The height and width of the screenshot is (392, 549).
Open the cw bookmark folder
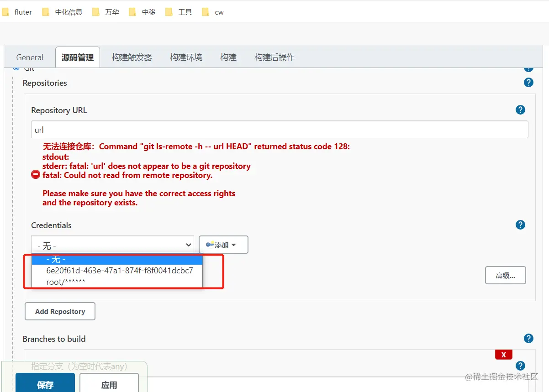pos(213,12)
